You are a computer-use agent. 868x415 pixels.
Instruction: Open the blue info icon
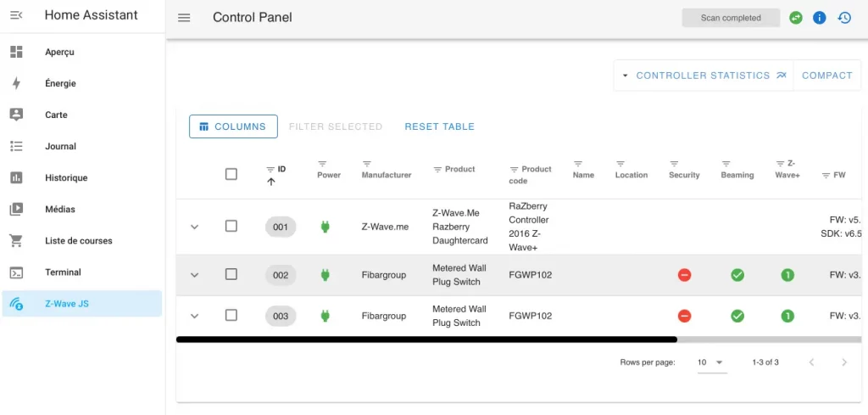click(x=819, y=18)
